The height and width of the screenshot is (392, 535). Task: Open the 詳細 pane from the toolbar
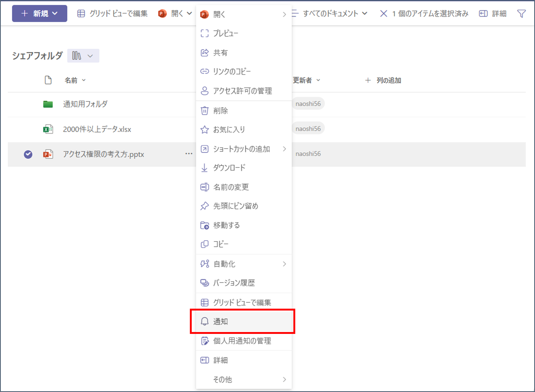(x=493, y=13)
